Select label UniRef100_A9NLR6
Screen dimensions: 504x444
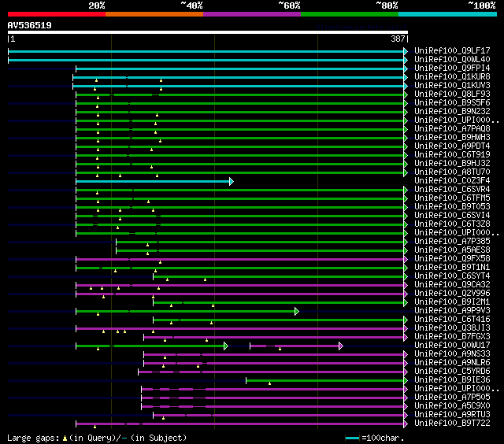(x=452, y=363)
